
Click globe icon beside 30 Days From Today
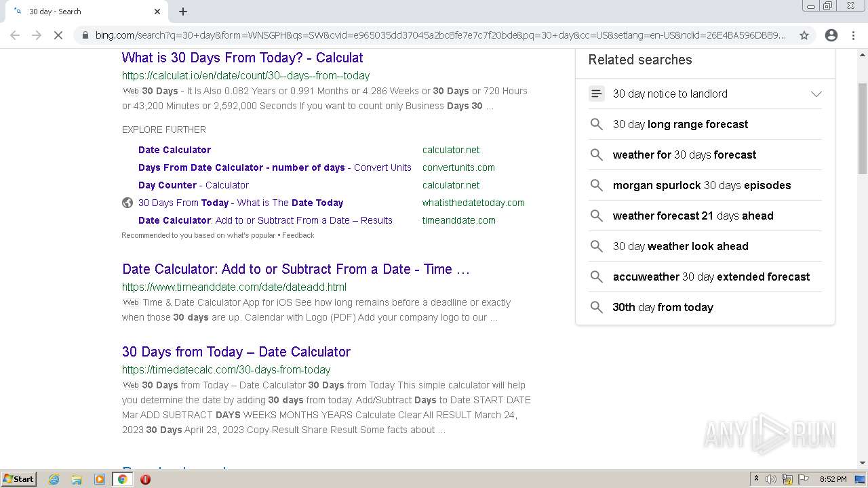(127, 203)
